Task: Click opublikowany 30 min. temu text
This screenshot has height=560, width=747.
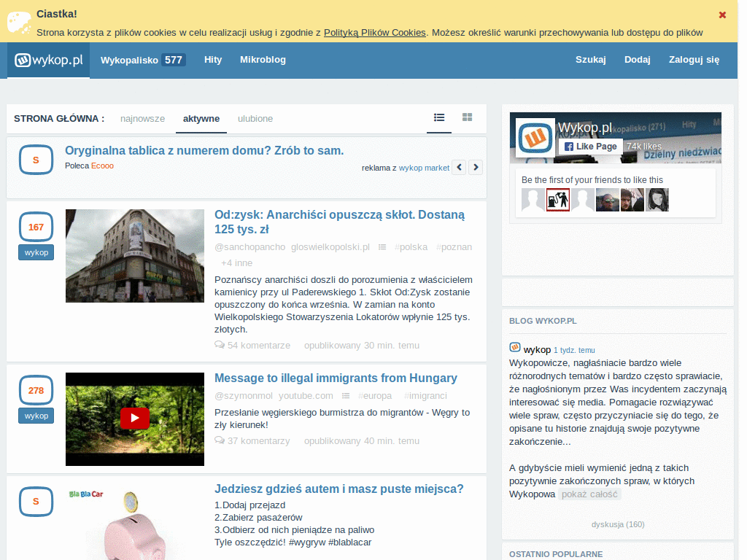Action: point(362,345)
